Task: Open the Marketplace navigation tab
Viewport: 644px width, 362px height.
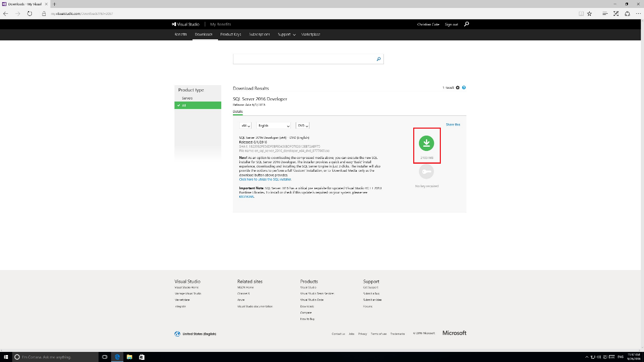Action: click(311, 35)
